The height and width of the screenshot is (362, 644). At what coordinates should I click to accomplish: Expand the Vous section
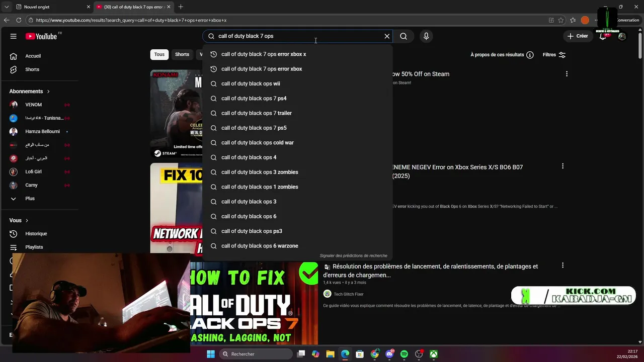[19, 220]
